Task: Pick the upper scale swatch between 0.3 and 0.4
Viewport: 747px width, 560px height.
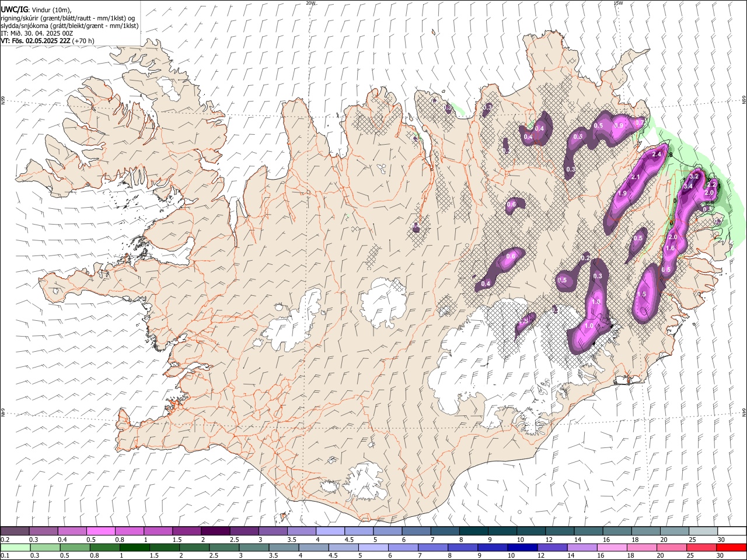Action: coord(44,531)
